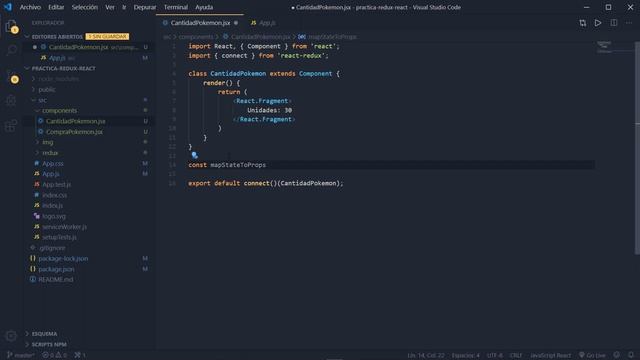Click the Open Changes compare icon
Screen dimensions: 640x360
click(582, 23)
